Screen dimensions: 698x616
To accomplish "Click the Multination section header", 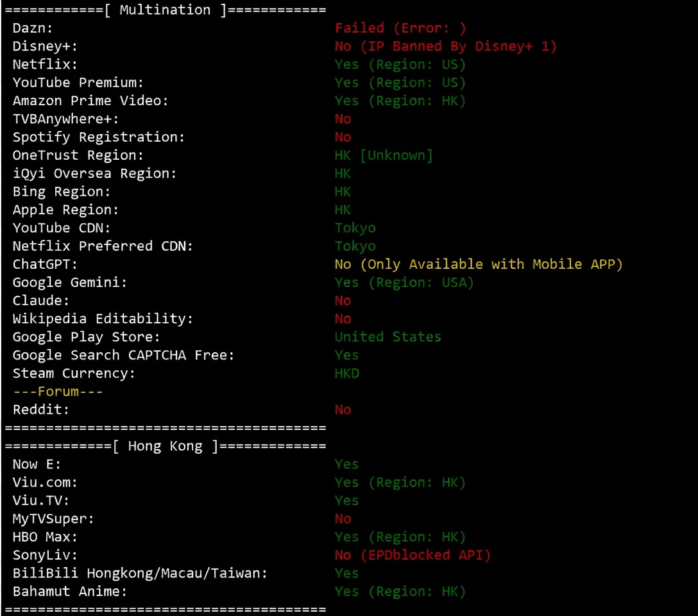I will (x=165, y=10).
